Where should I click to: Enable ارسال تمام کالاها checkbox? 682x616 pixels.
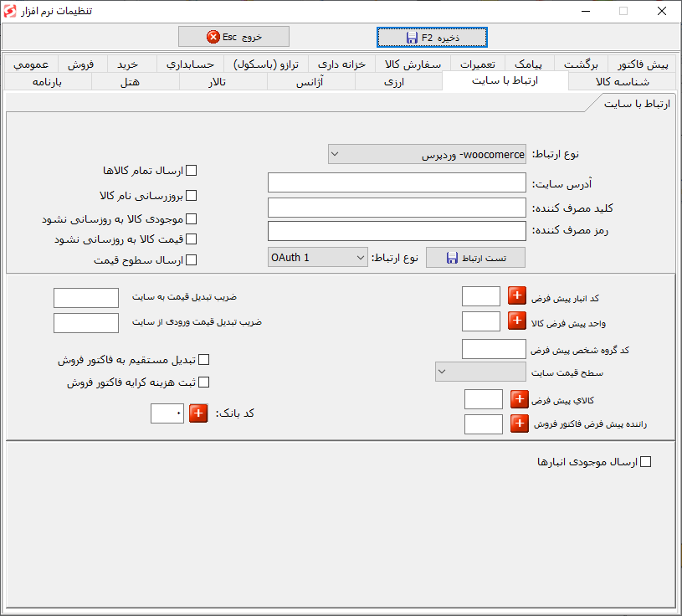(191, 170)
